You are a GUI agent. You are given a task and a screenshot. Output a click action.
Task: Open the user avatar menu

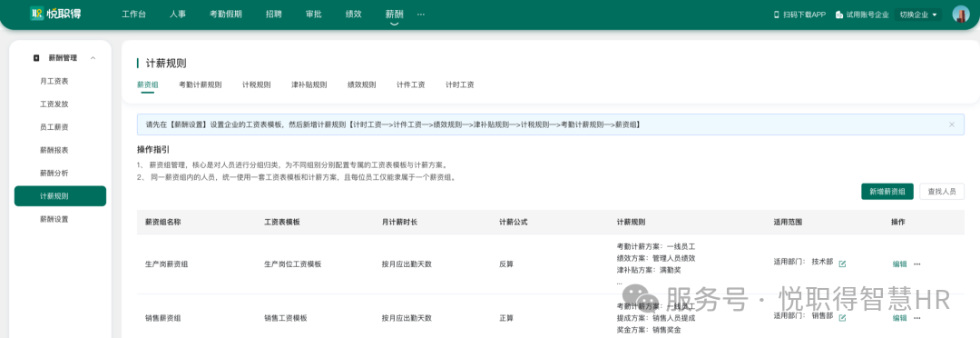coord(961,15)
